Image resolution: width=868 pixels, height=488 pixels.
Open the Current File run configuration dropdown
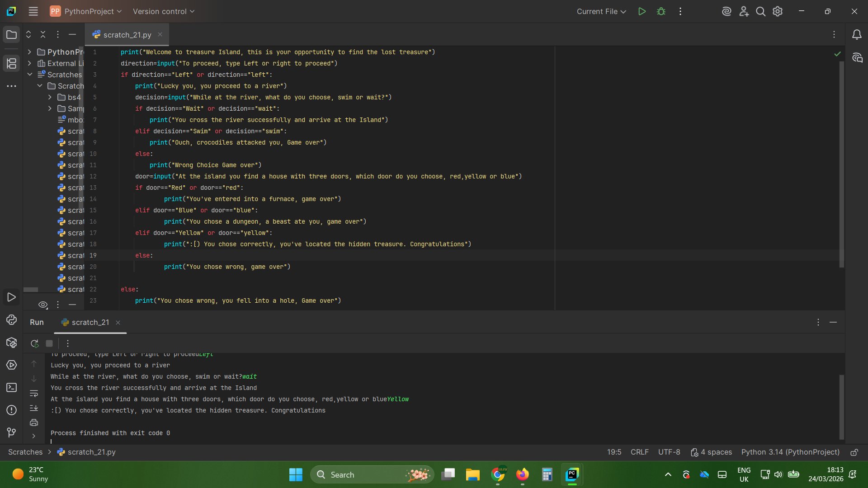point(601,11)
